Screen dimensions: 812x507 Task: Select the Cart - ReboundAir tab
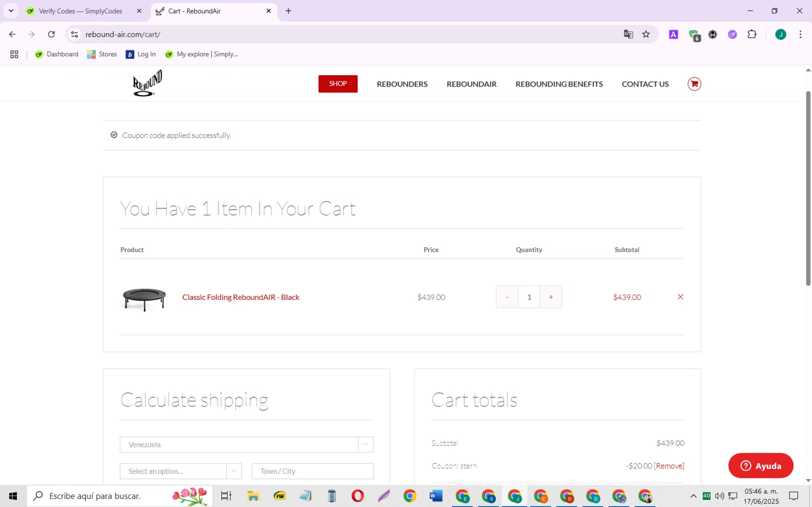click(214, 11)
